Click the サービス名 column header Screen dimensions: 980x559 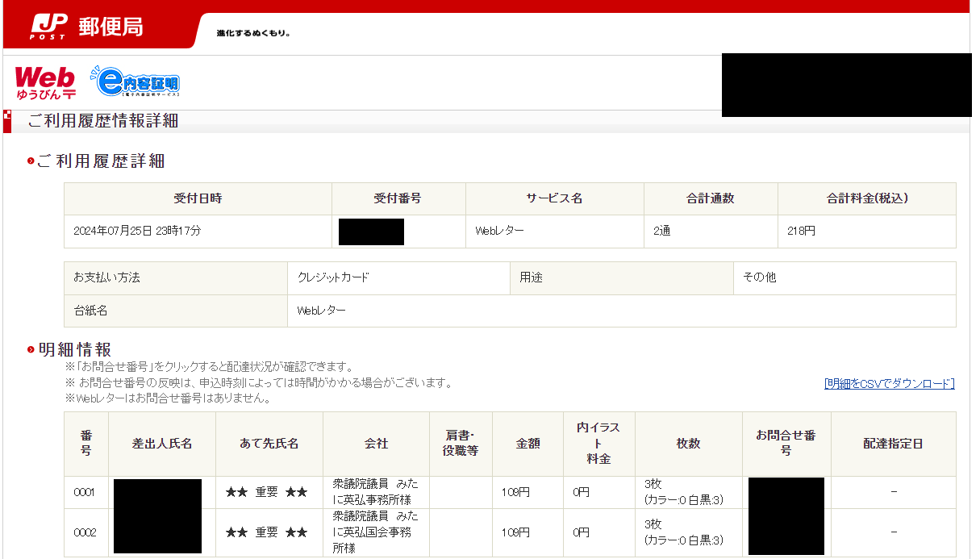[x=554, y=198]
